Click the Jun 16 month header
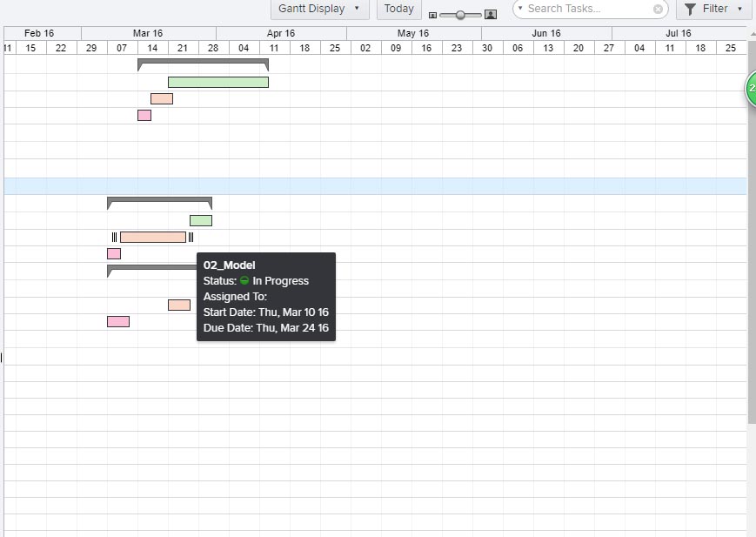 [x=546, y=33]
